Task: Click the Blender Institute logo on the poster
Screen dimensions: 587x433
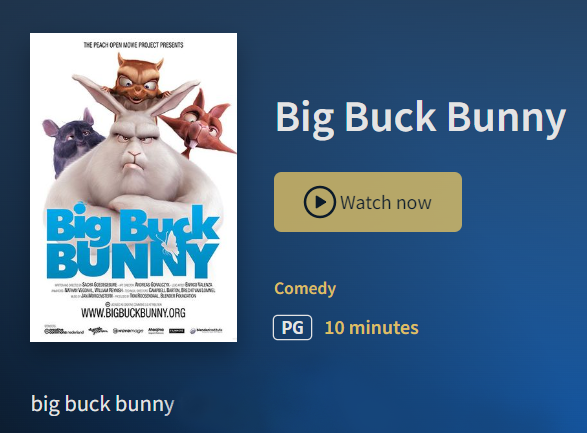Action: 206,330
